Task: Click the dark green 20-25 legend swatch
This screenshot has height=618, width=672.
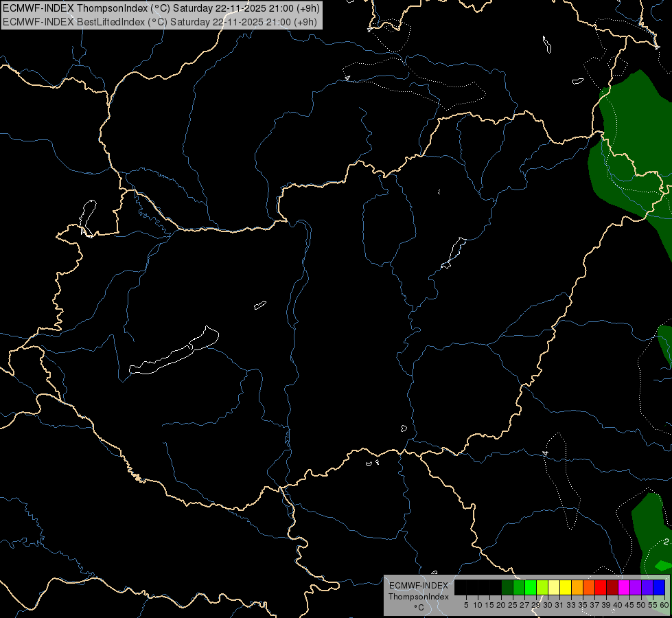Action: click(507, 587)
